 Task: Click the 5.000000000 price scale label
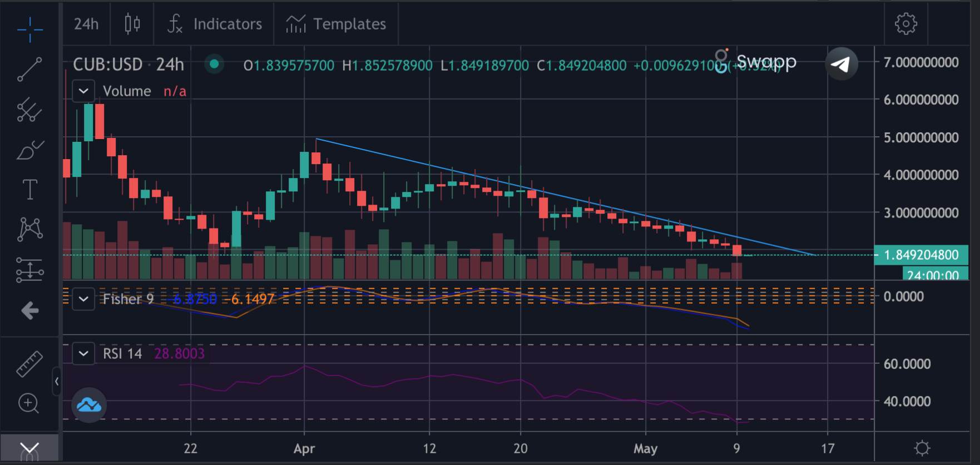921,137
